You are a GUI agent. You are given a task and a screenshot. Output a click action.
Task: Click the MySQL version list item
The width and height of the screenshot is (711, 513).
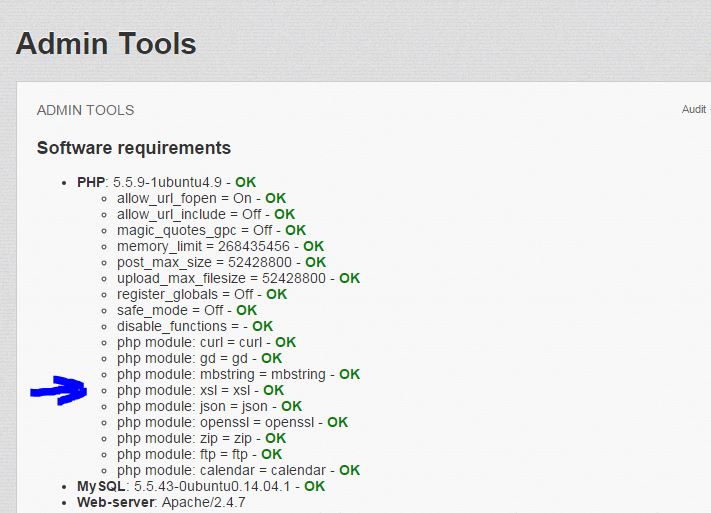200,486
